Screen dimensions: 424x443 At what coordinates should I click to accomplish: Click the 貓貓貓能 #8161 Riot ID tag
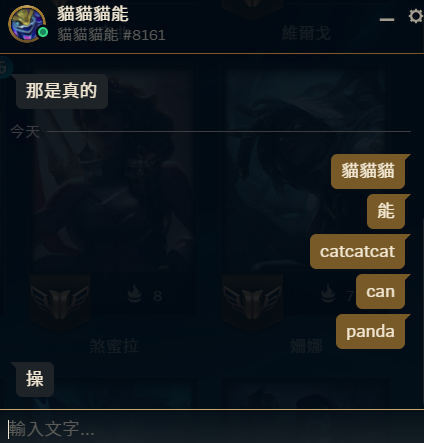point(111,35)
